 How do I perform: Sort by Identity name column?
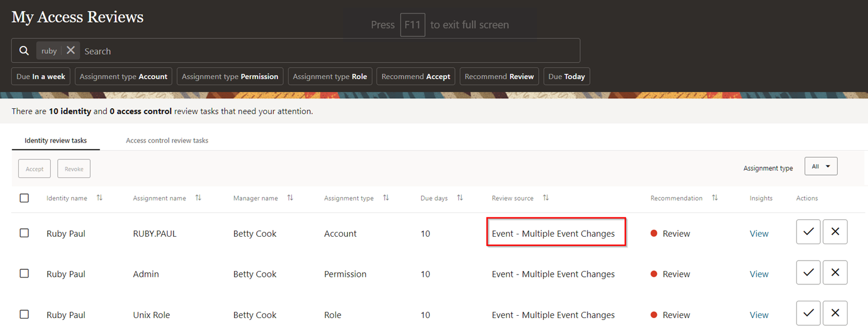99,198
